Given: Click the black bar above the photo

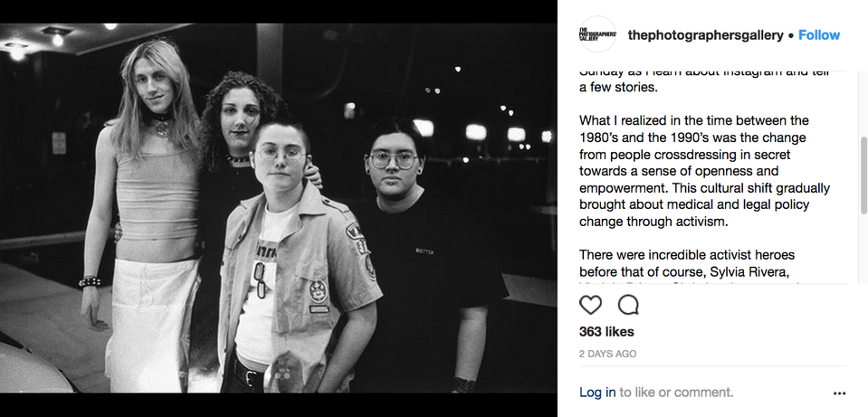Looking at the screenshot, I should point(279,12).
